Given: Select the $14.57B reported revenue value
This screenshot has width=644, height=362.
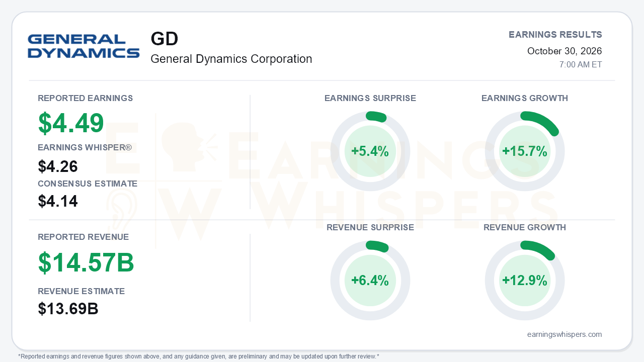Looking at the screenshot, I should click(86, 262).
